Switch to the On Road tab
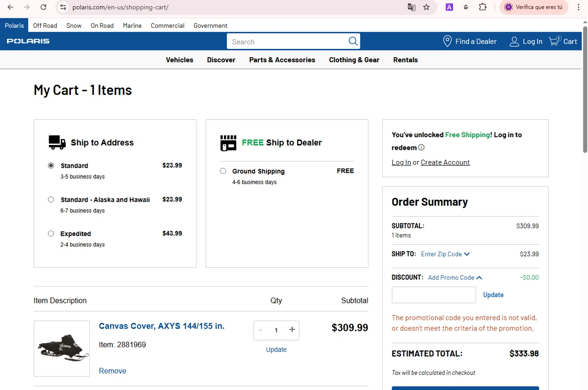The height and width of the screenshot is (390, 588). tap(102, 25)
